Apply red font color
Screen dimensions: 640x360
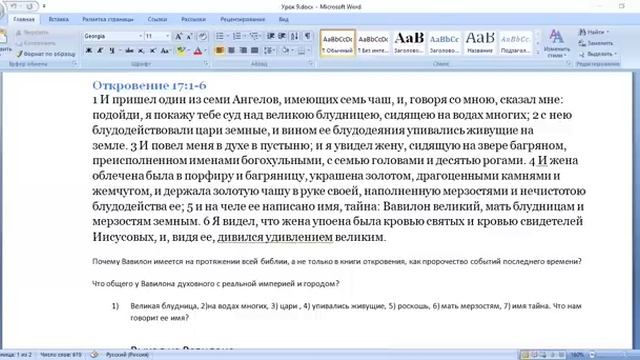198,51
